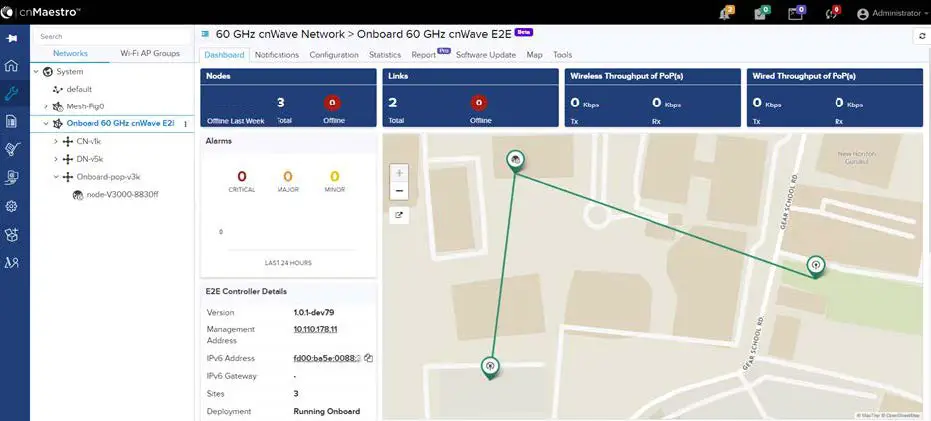Image resolution: width=931 pixels, height=421 pixels.
Task: Select the top PoP node marker on map
Action: (515, 160)
